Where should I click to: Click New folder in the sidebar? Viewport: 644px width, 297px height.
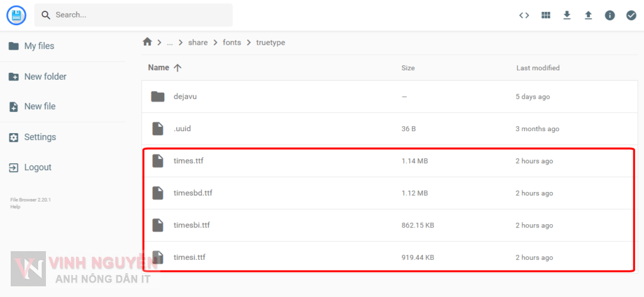[x=45, y=77]
